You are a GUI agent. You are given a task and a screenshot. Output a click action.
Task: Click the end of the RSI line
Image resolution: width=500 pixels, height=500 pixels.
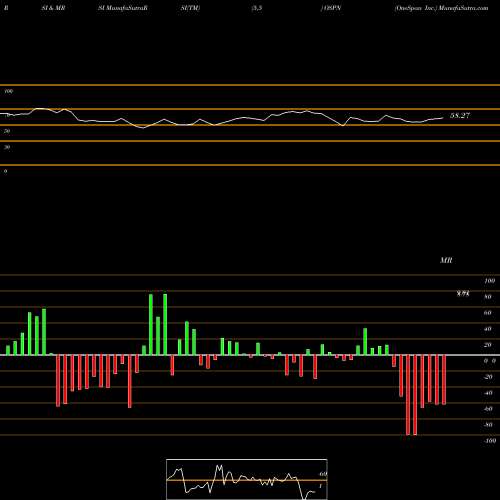(443, 118)
